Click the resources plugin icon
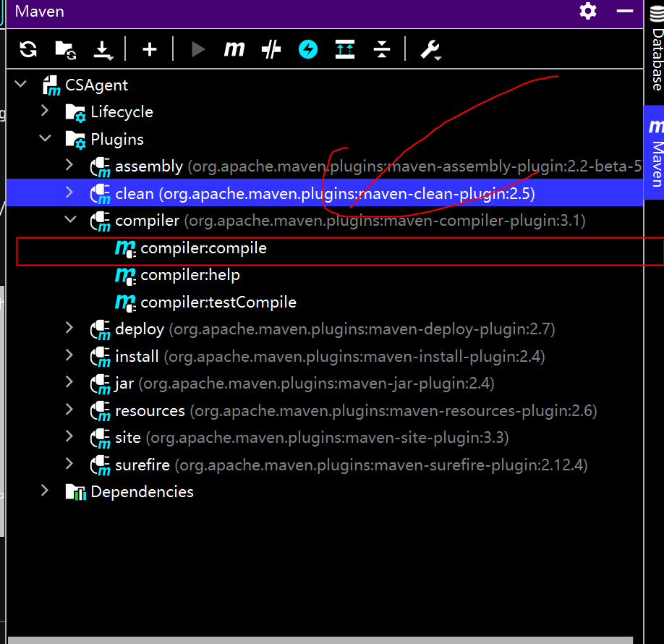 pyautogui.click(x=101, y=411)
